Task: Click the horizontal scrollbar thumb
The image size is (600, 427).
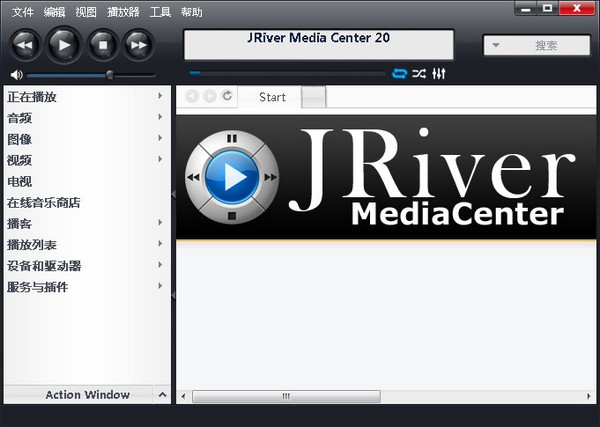Action: (286, 396)
